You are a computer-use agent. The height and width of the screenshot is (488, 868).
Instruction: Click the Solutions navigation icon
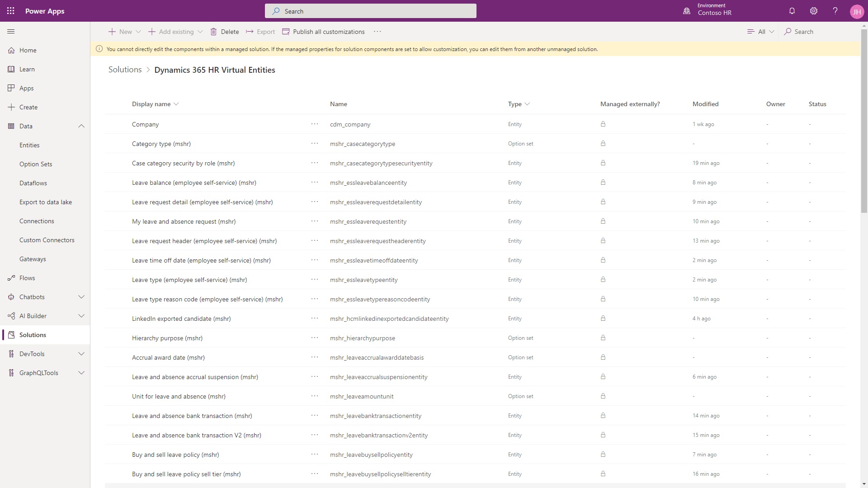[x=11, y=334]
